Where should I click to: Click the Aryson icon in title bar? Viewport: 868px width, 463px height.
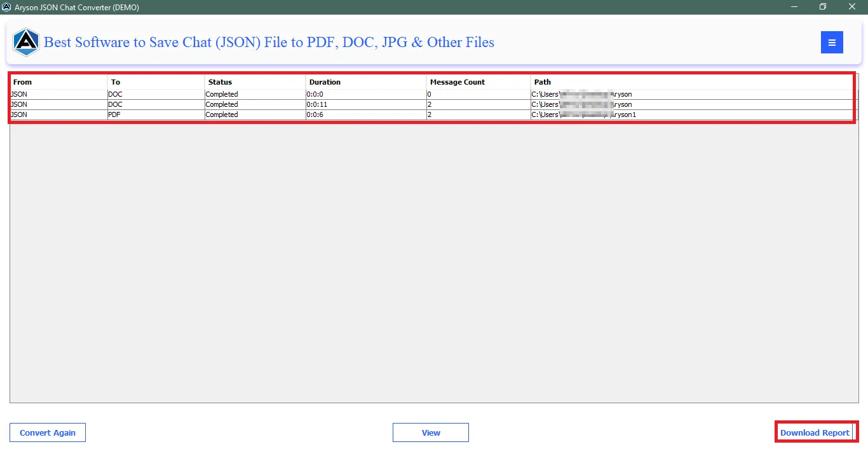point(6,7)
